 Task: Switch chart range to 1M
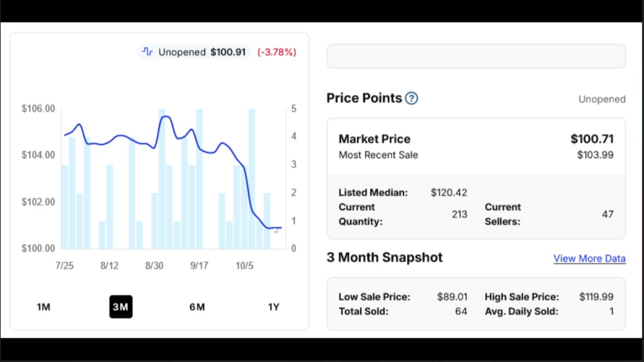[43, 307]
